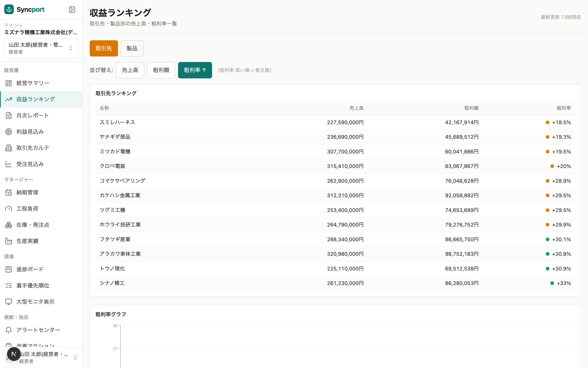Toggle the 粗利率 ascending sort button
The height and width of the screenshot is (368, 588).
coord(195,70)
